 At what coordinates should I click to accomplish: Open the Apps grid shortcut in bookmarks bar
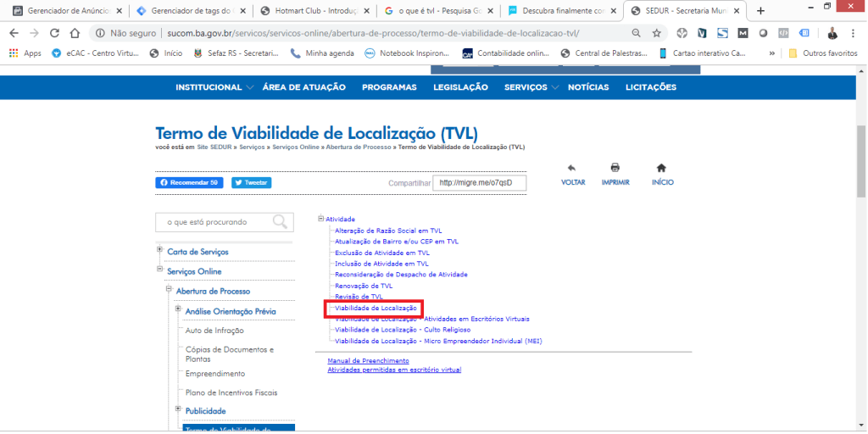(25, 53)
